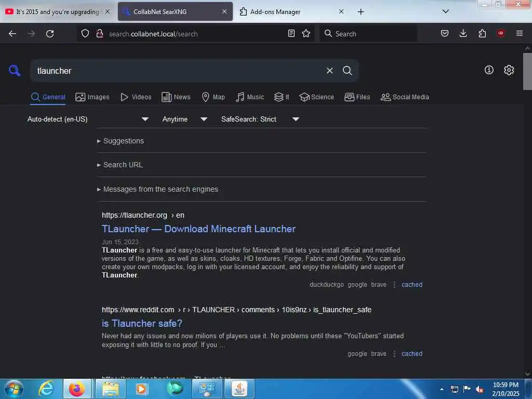This screenshot has height=399, width=532.
Task: Open the Extensions puzzle icon
Action: [x=482, y=33]
